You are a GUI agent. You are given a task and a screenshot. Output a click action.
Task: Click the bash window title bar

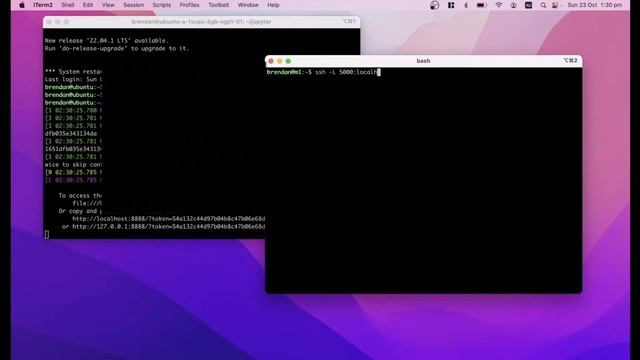[423, 61]
